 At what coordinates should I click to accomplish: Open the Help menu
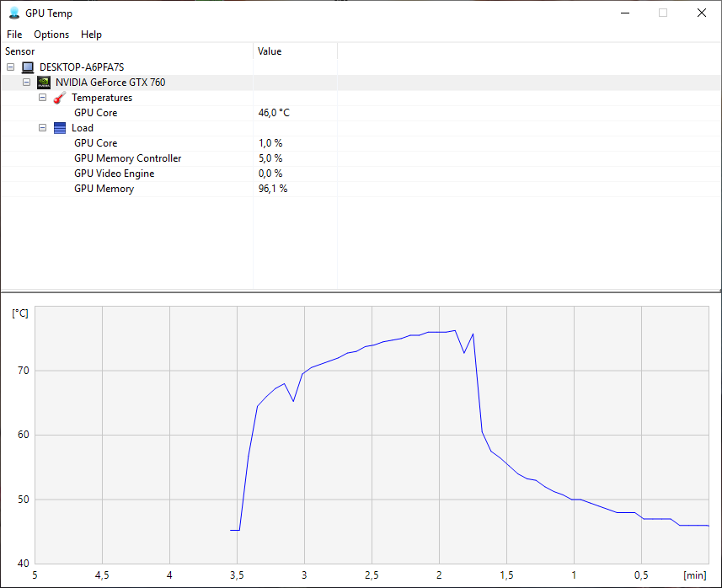[x=91, y=35]
